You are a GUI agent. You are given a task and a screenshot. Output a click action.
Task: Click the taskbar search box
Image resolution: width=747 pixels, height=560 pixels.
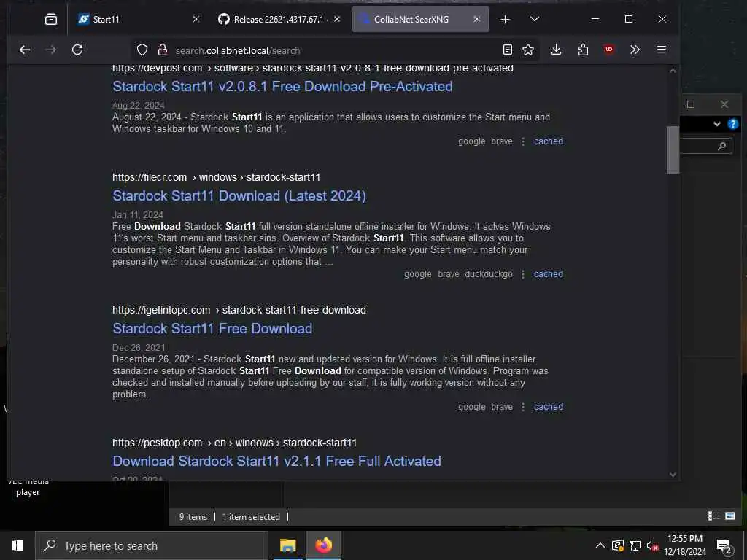[x=152, y=545]
